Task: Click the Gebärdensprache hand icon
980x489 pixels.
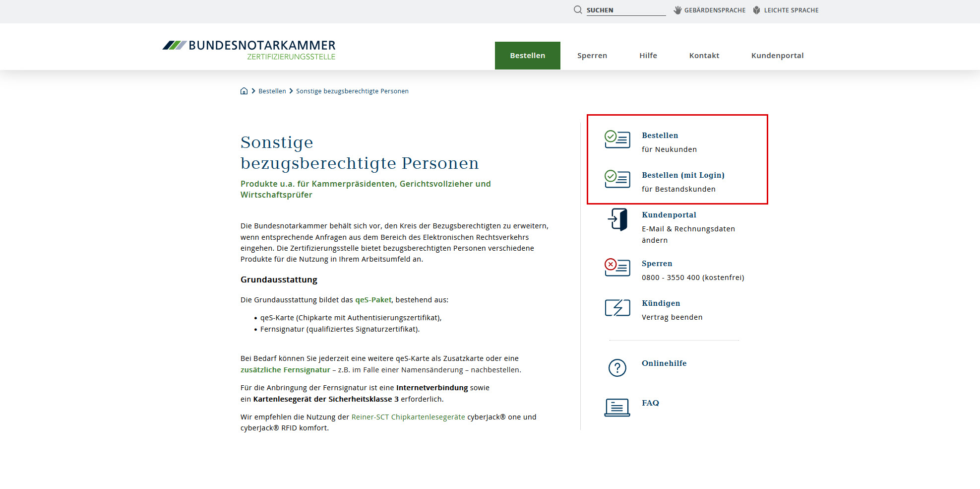Action: 677,10
